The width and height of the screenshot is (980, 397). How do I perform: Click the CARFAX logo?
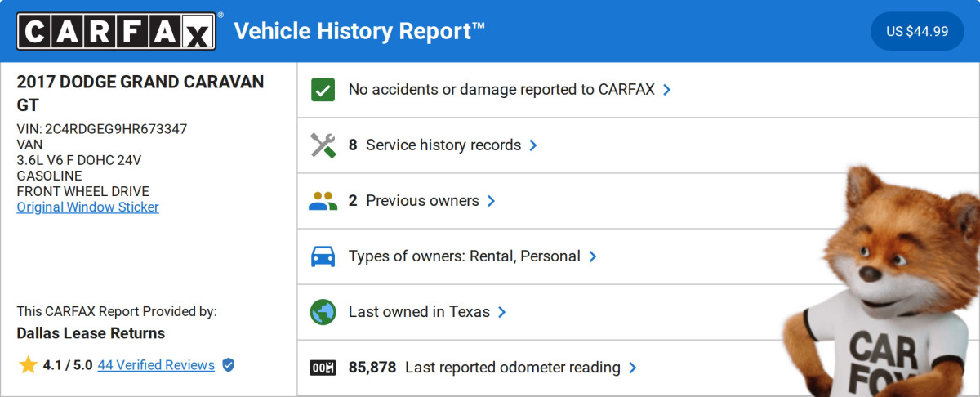[x=117, y=31]
